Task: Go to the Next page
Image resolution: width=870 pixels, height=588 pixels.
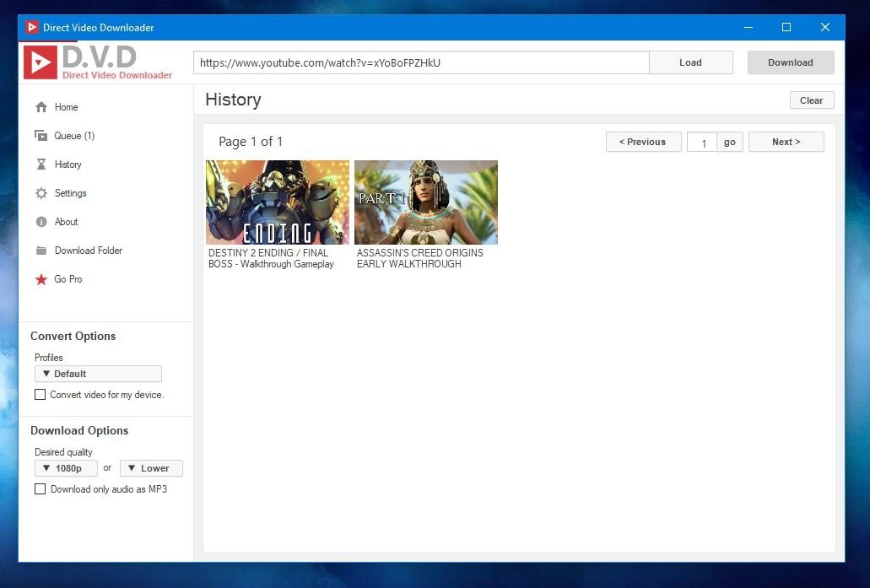Action: pos(786,142)
